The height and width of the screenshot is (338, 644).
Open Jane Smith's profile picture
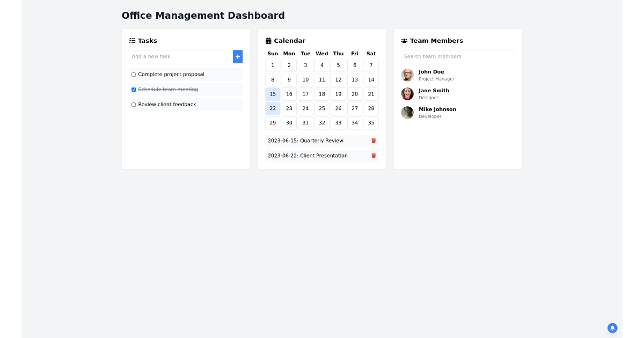pos(407,94)
